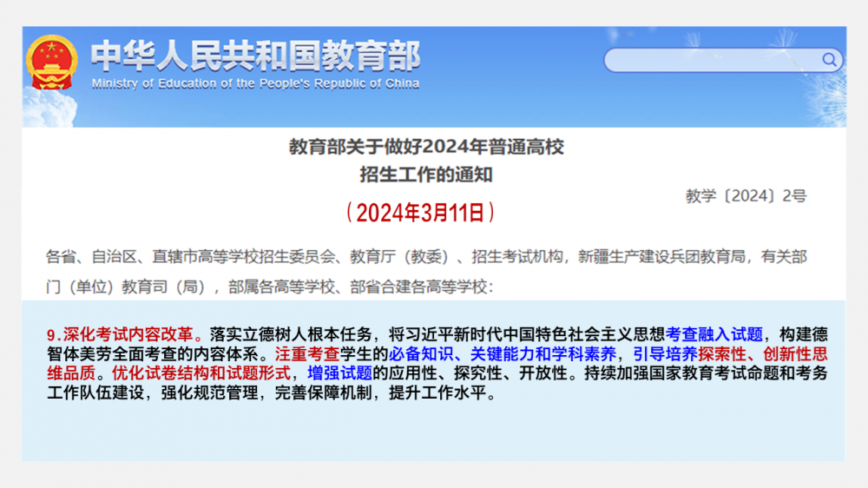Click the red text 探索性、创新性思
Image resolution: width=868 pixels, height=488 pixels.
point(762,354)
